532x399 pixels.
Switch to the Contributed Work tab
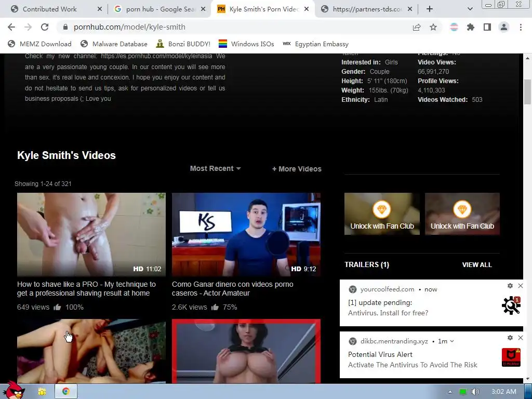pos(50,9)
